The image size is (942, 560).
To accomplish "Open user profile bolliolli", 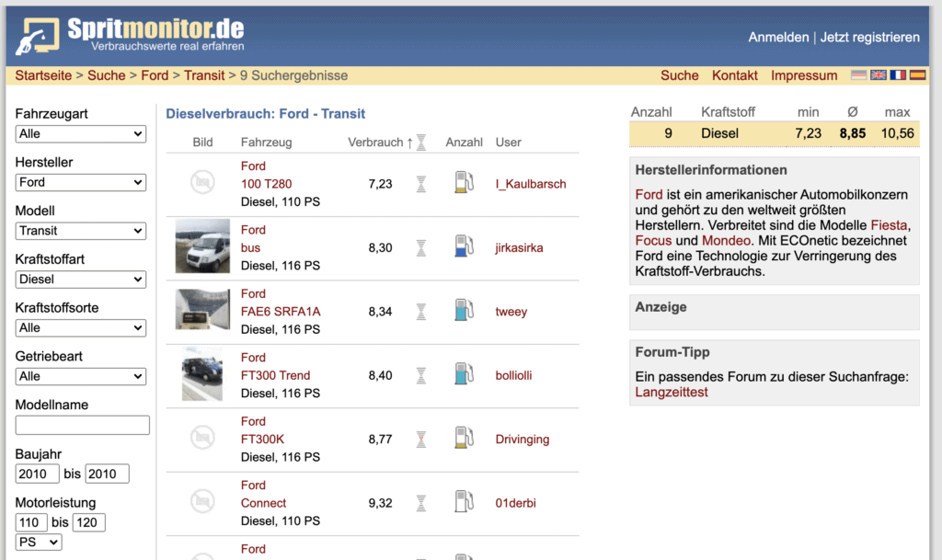I will pos(513,376).
